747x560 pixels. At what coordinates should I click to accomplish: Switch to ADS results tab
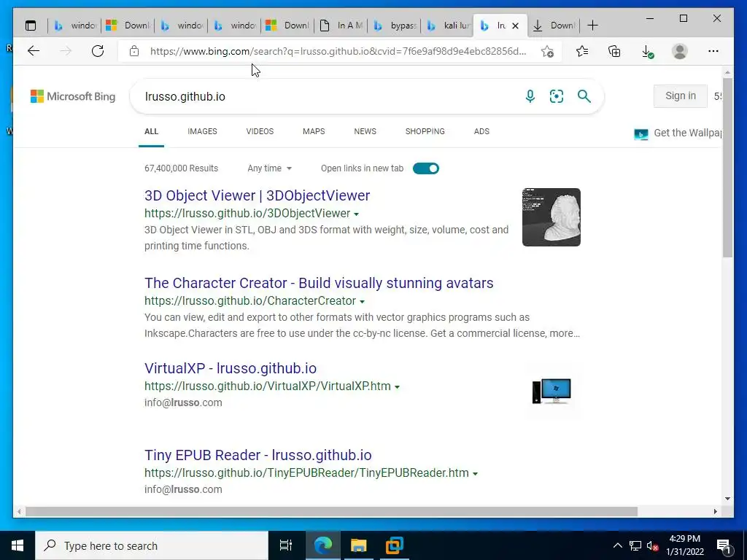[x=481, y=131]
